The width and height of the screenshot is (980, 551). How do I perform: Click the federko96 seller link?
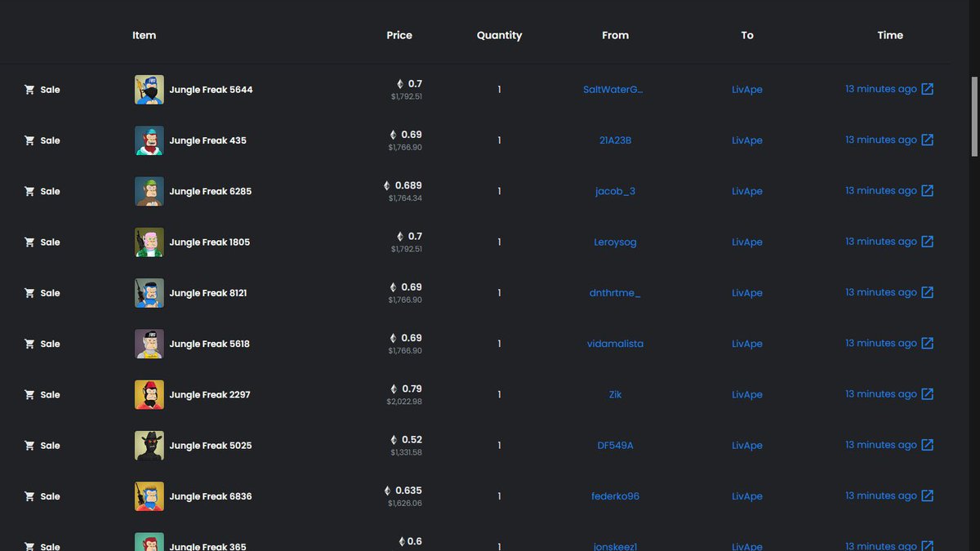coord(615,495)
